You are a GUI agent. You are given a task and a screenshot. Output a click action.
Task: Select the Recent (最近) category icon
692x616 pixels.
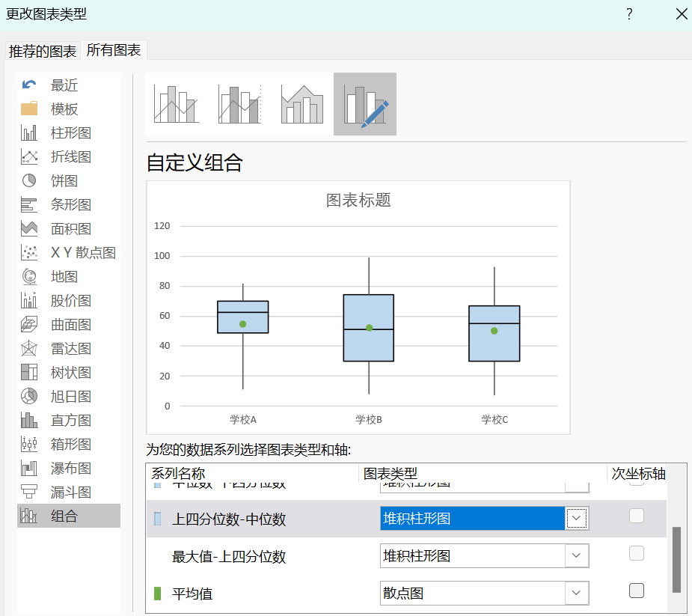pos(29,85)
